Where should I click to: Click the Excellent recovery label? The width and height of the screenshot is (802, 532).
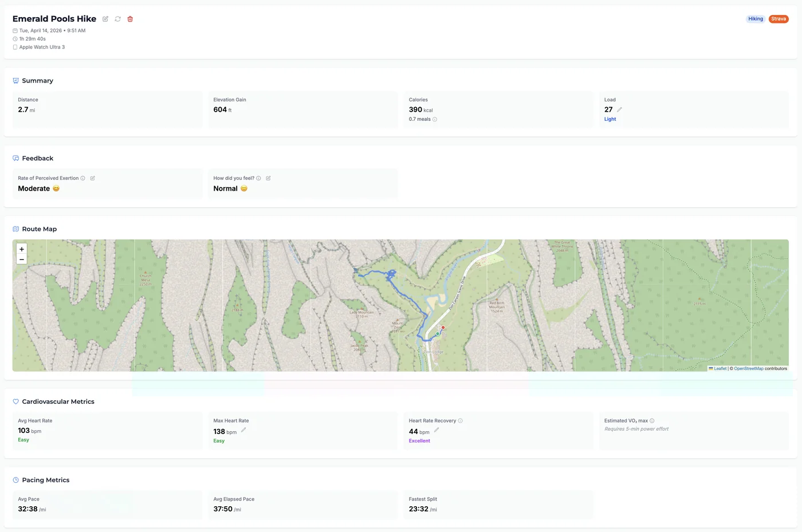click(419, 441)
